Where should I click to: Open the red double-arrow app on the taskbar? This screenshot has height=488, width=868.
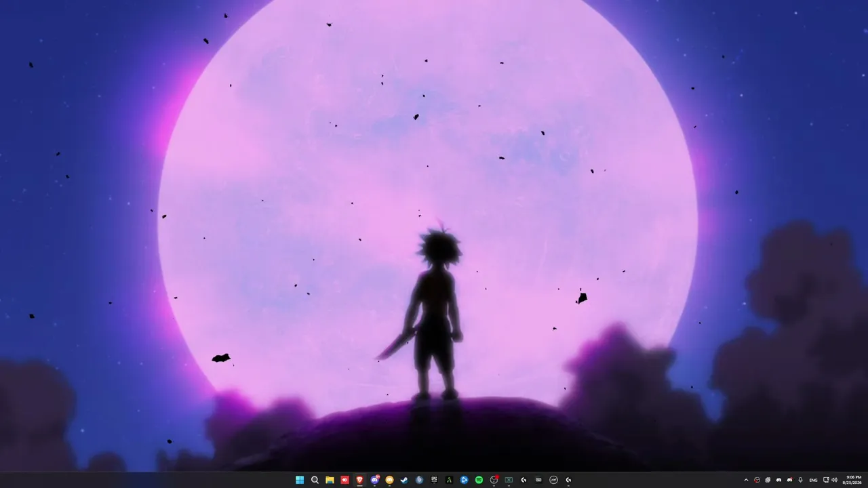pyautogui.click(x=344, y=480)
